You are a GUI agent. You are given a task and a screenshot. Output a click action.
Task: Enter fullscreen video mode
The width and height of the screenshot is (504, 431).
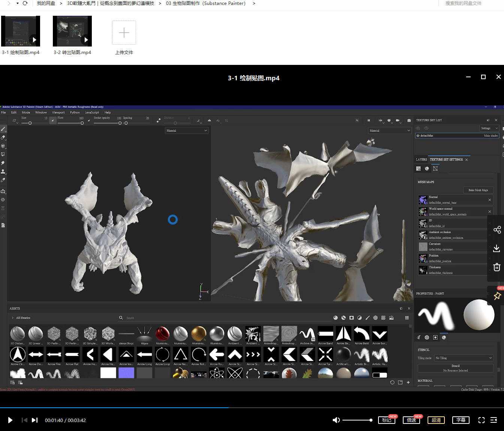[x=482, y=420]
